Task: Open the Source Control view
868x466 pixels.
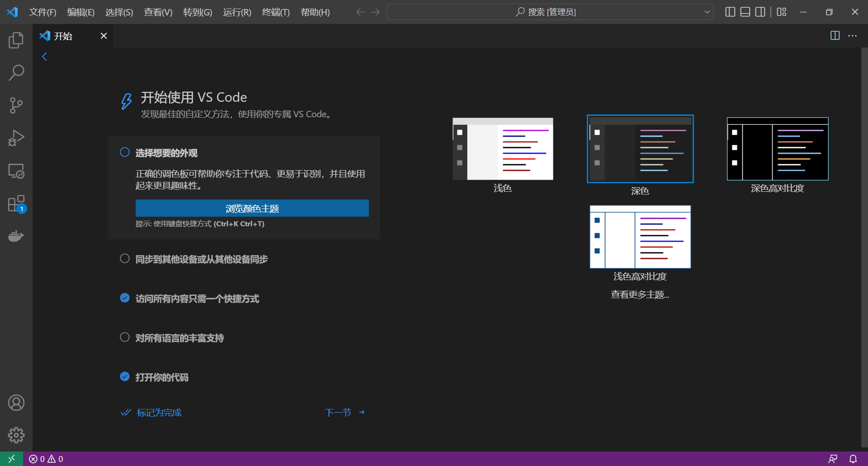Action: coord(16,105)
